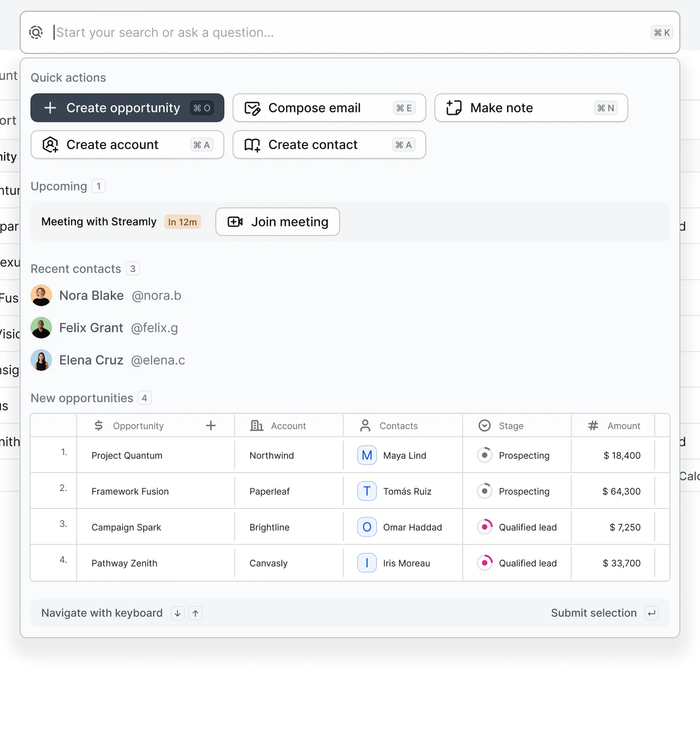Focus the search or ask question field
The width and height of the screenshot is (700, 754).
350,33
